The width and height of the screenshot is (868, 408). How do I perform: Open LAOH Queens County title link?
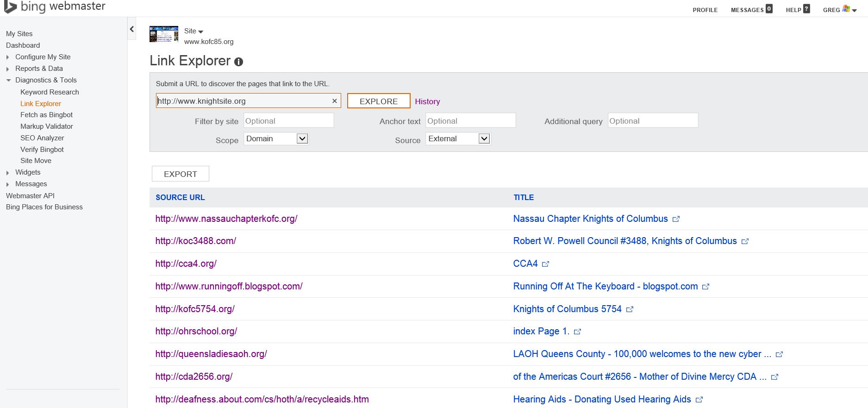pyautogui.click(x=642, y=354)
